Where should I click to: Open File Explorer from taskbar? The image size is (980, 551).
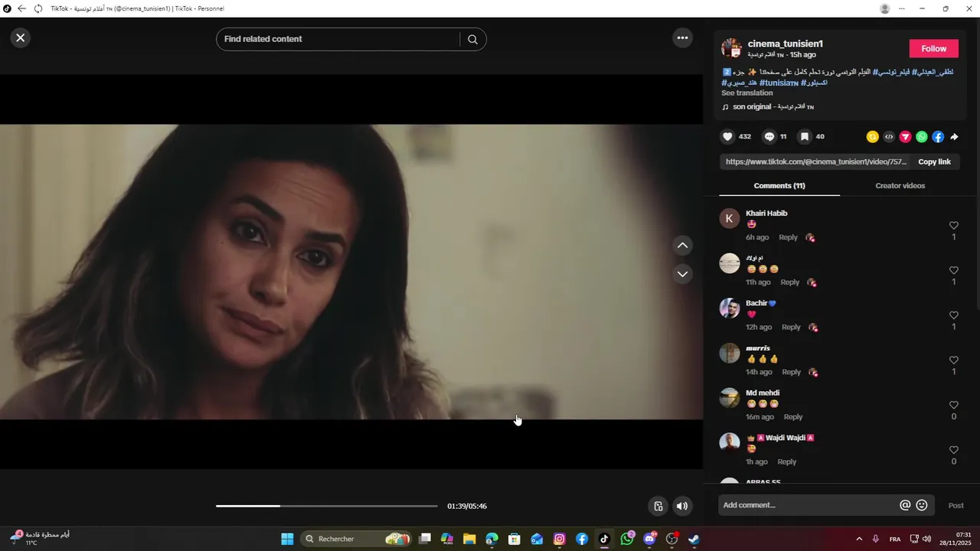tap(469, 539)
